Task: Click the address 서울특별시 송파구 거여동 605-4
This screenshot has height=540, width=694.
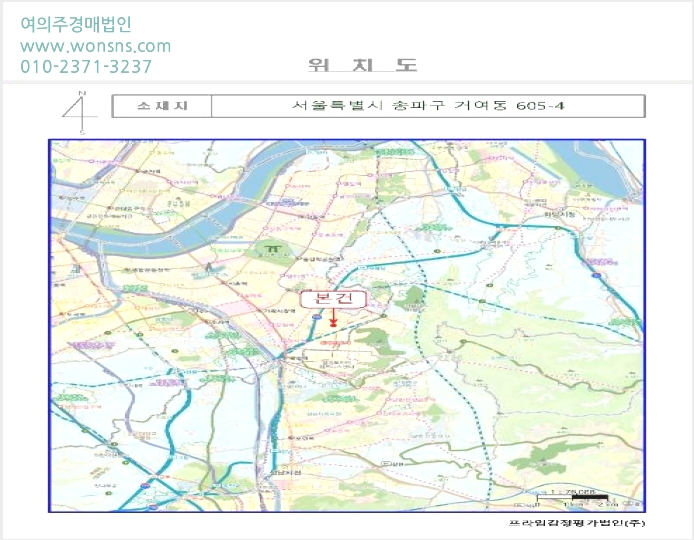Action: (428, 106)
